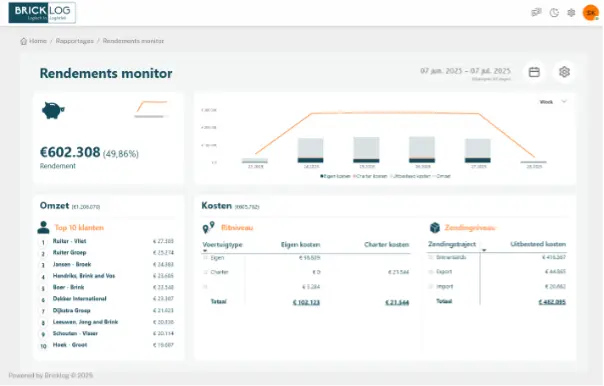Click the Uitbesteed kosten column header
Viewport: 604px width, 386px height.
pyautogui.click(x=538, y=244)
